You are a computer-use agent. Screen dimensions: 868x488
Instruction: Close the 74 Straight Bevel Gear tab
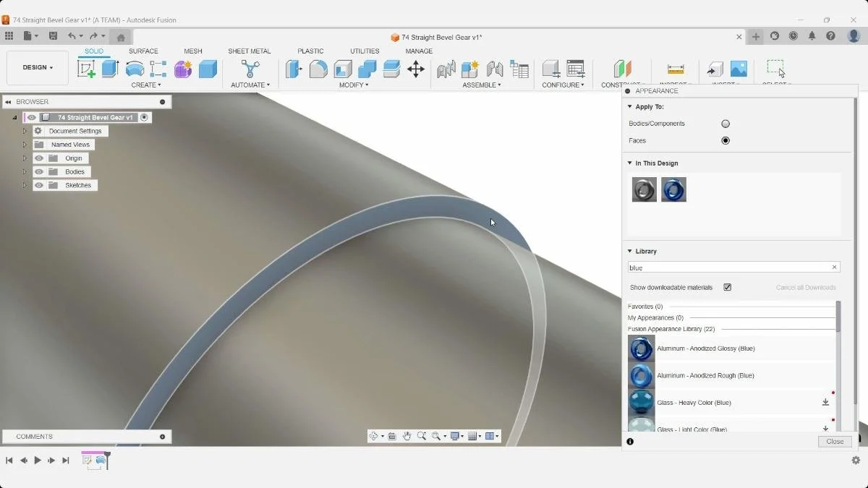pyautogui.click(x=739, y=37)
